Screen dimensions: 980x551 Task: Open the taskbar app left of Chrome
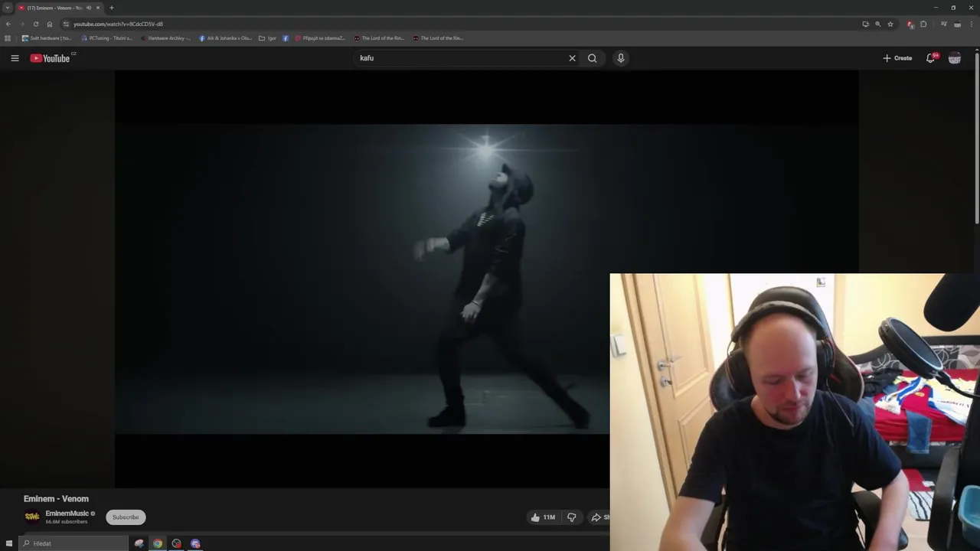(x=139, y=543)
